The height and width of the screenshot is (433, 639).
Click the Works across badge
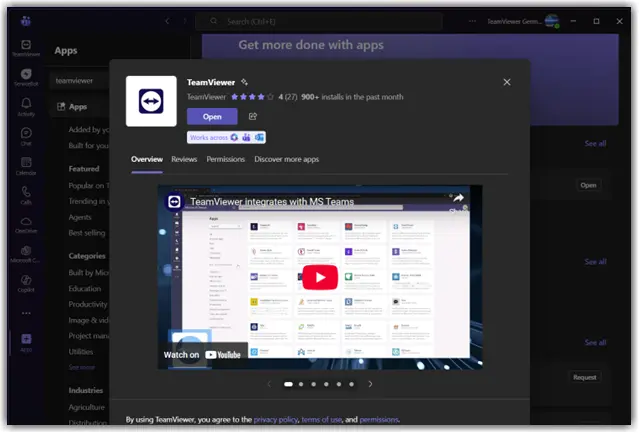click(x=226, y=137)
